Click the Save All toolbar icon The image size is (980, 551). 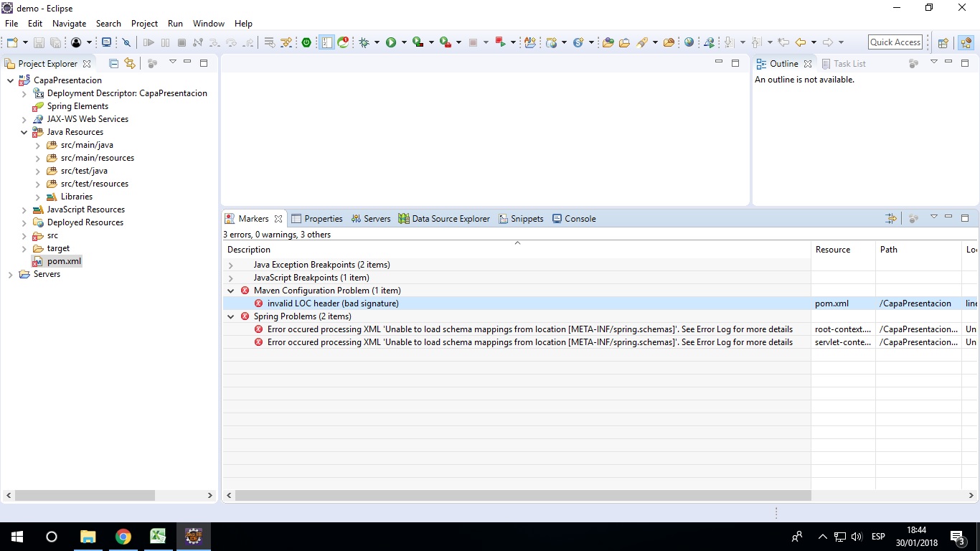click(x=55, y=42)
